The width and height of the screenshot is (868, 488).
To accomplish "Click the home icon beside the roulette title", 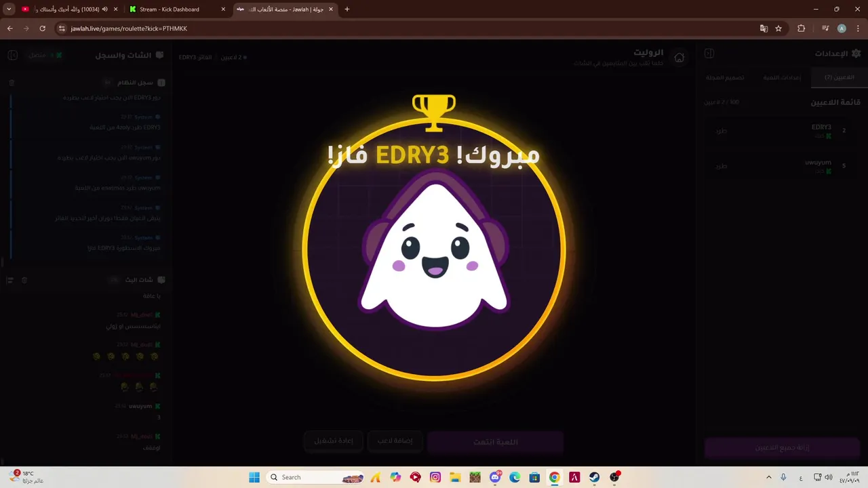I will click(679, 58).
